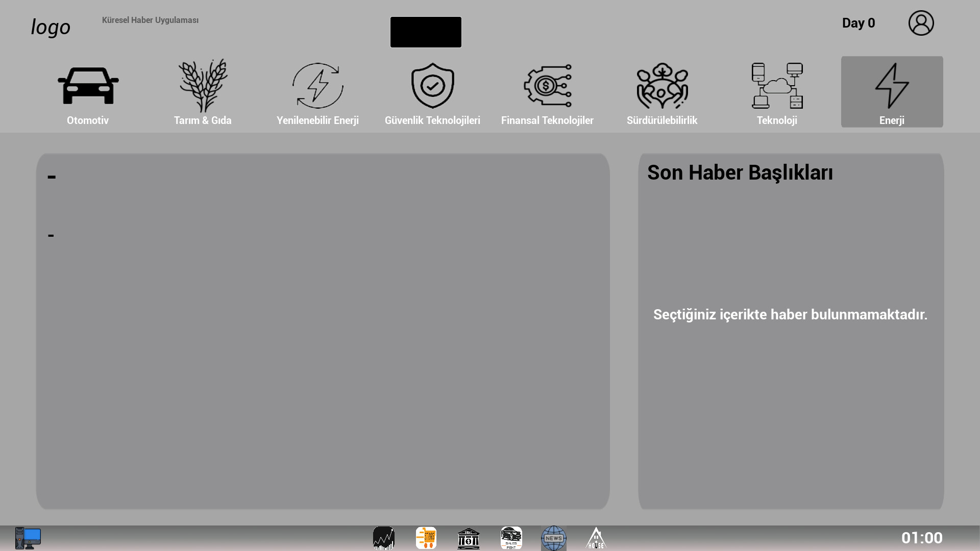Click the Güvenlik Teknolojileri shield icon
This screenshot has height=551, width=980.
(x=432, y=86)
